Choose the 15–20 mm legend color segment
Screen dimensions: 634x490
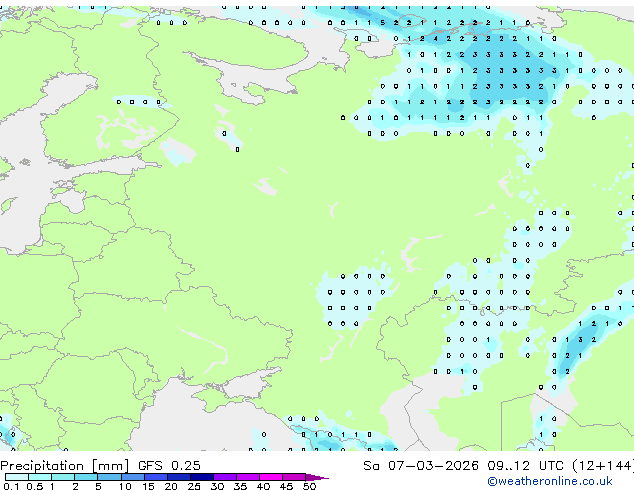coord(156,477)
